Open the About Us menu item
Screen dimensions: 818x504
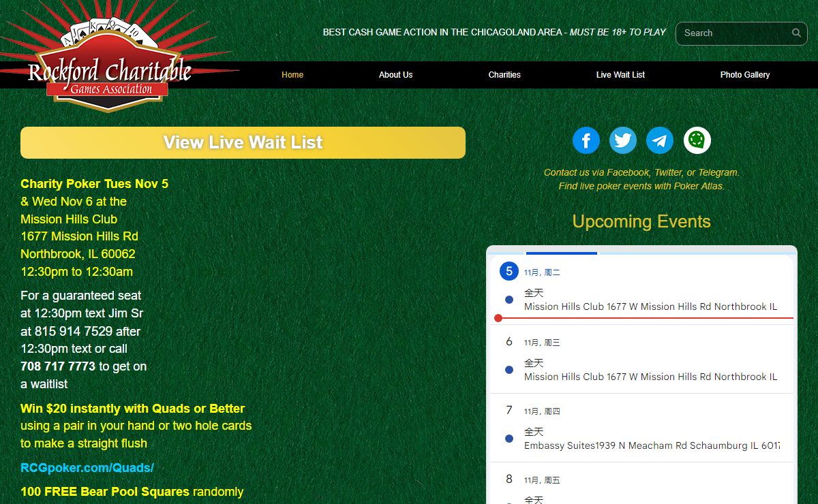(x=396, y=75)
